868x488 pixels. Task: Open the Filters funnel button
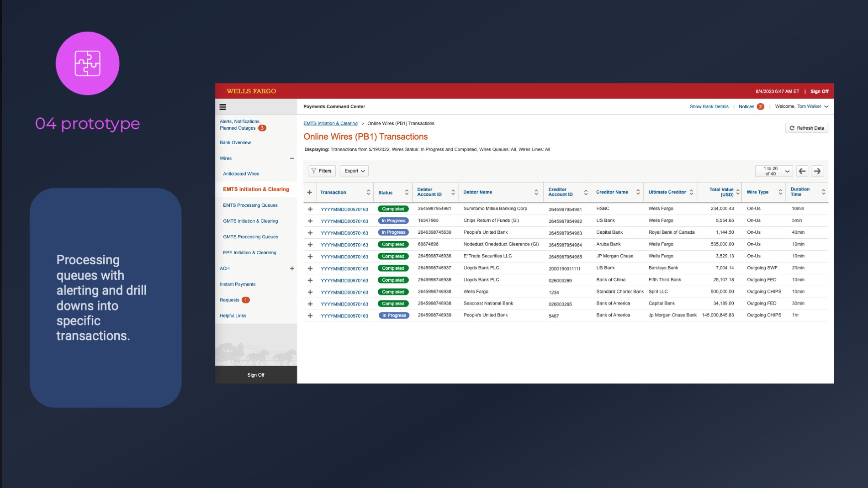322,171
